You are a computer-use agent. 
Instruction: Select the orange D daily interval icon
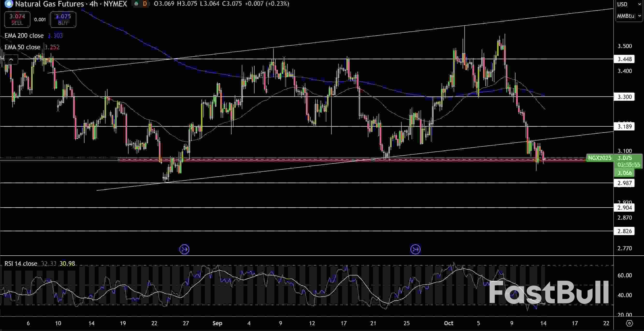click(x=144, y=4)
